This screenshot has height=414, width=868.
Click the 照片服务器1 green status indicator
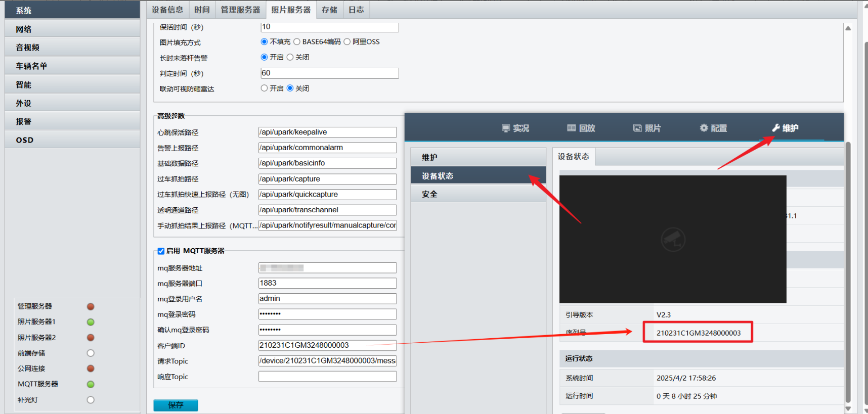coord(91,322)
